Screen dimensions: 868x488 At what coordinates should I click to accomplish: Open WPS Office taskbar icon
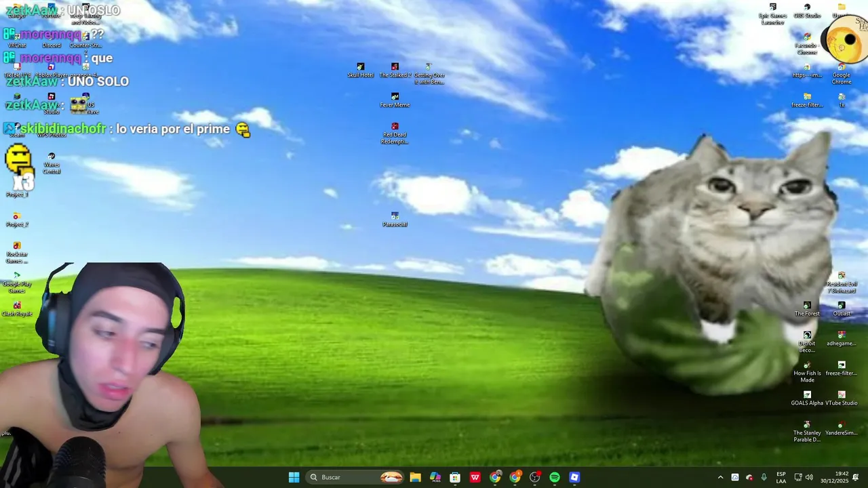[475, 477]
